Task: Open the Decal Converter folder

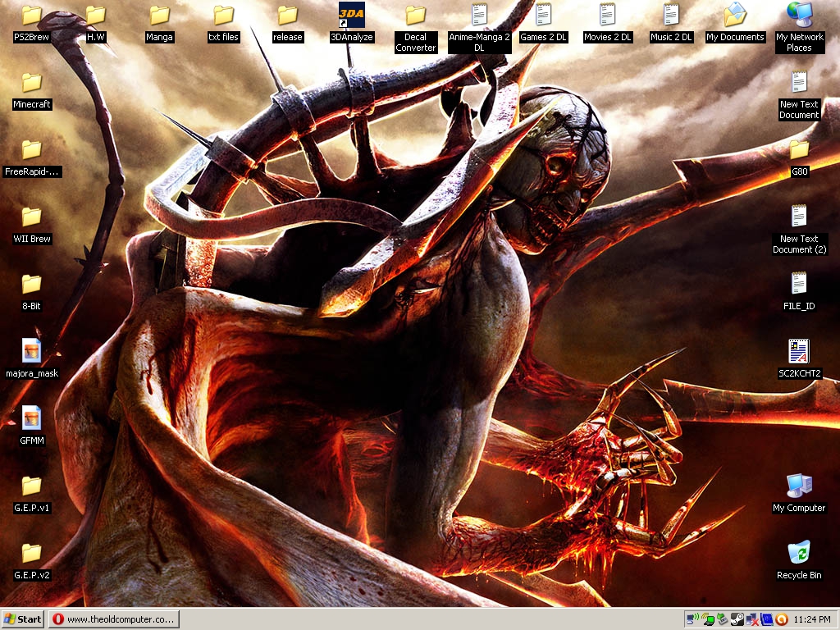Action: 415,16
